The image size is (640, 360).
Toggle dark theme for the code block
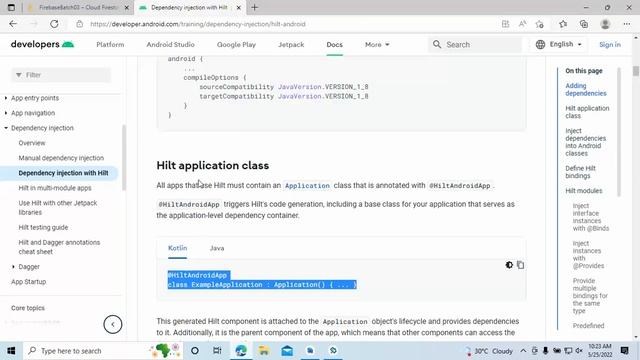click(509, 265)
